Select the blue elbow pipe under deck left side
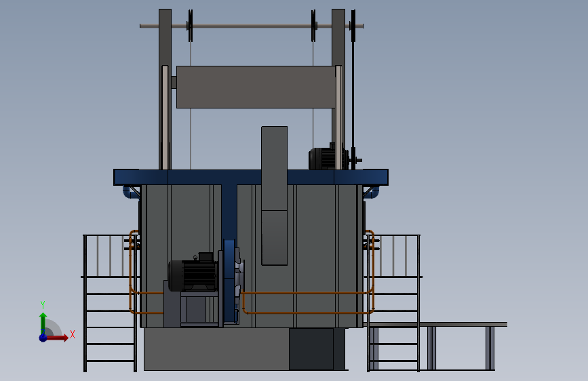Image resolution: width=588 pixels, height=381 pixels. click(x=130, y=192)
